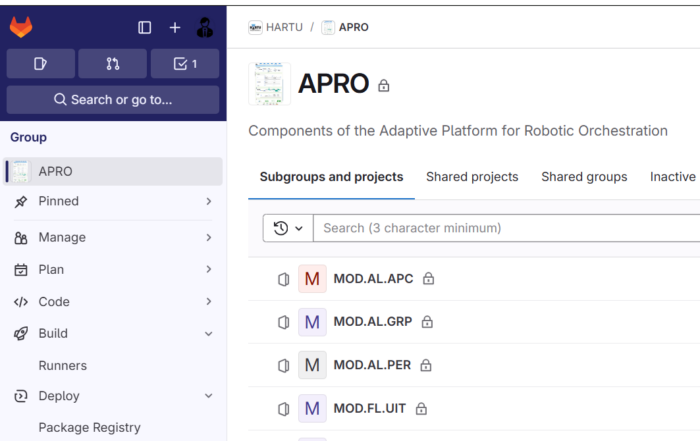Click the Manage users icon
The image size is (700, 441).
(x=21, y=238)
